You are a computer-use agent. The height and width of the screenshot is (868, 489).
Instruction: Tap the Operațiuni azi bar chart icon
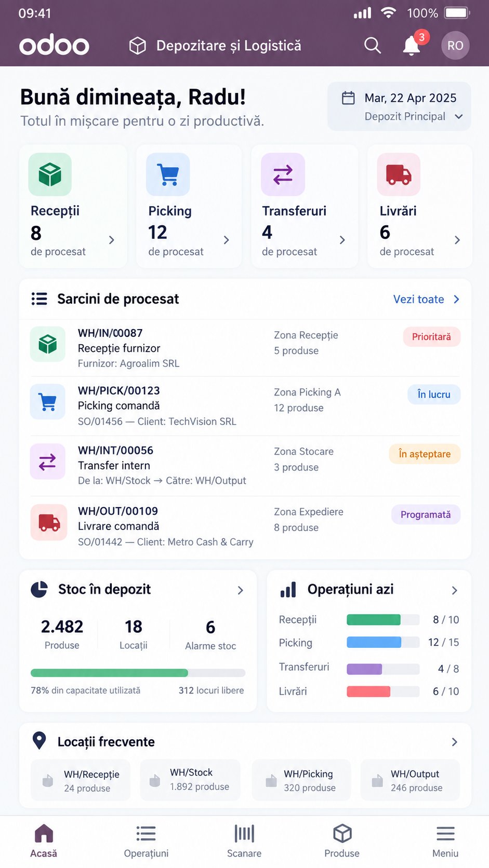288,590
